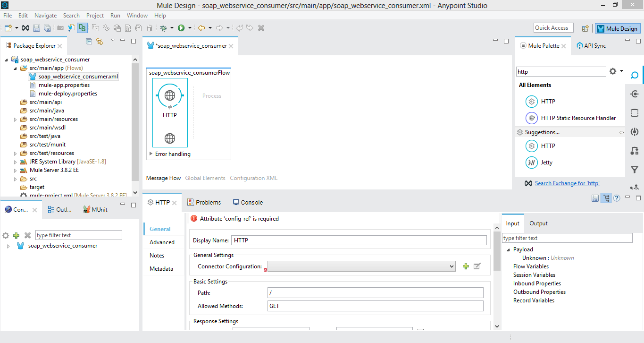Toggle the tree view button in the properties panel
The height and width of the screenshot is (343, 644).
pos(606,198)
